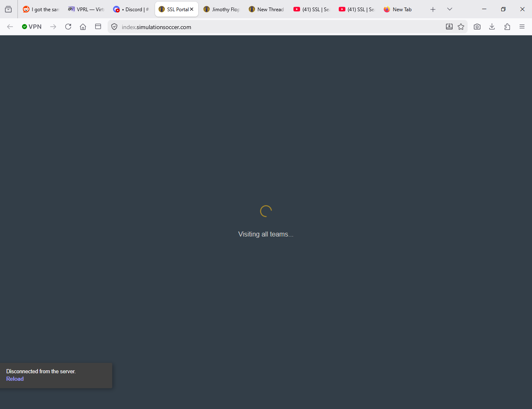Open the extensions puzzle icon
532x409 pixels.
507,27
